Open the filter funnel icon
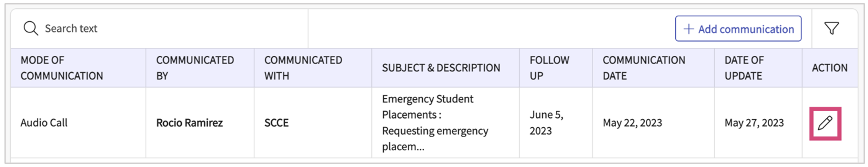Viewport: 868px width, 167px height. tap(831, 28)
